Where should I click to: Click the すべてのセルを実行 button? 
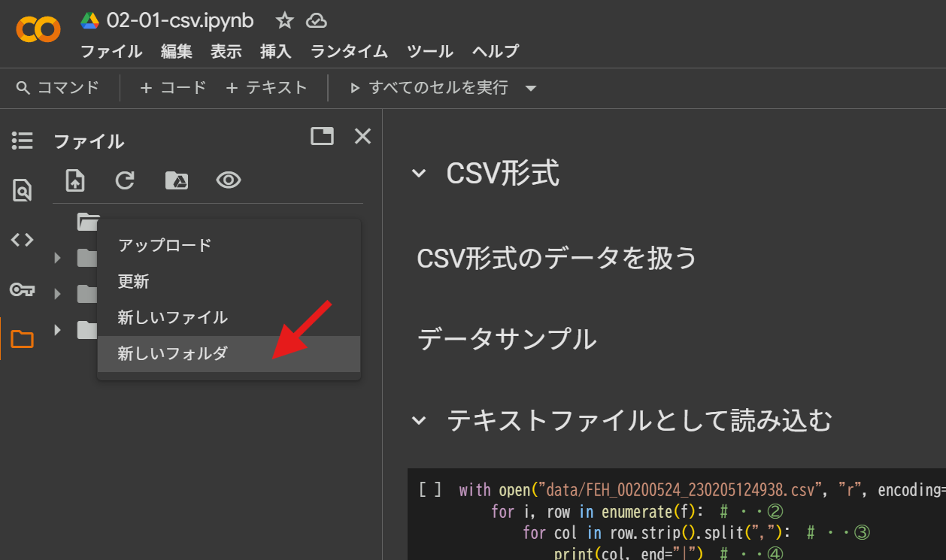429,88
